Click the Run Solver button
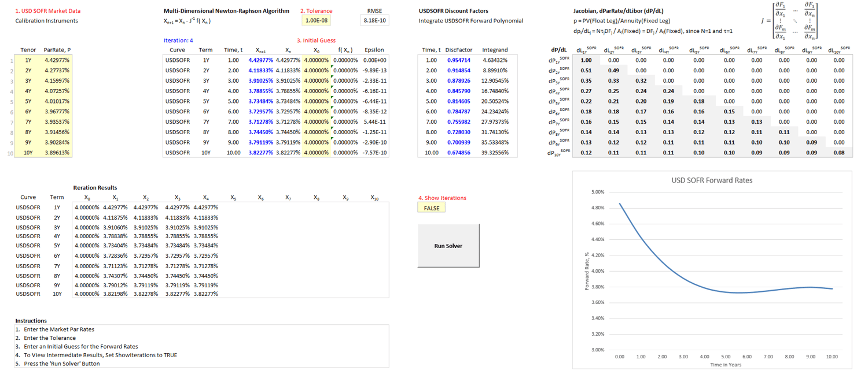868x378 pixels. pos(448,246)
